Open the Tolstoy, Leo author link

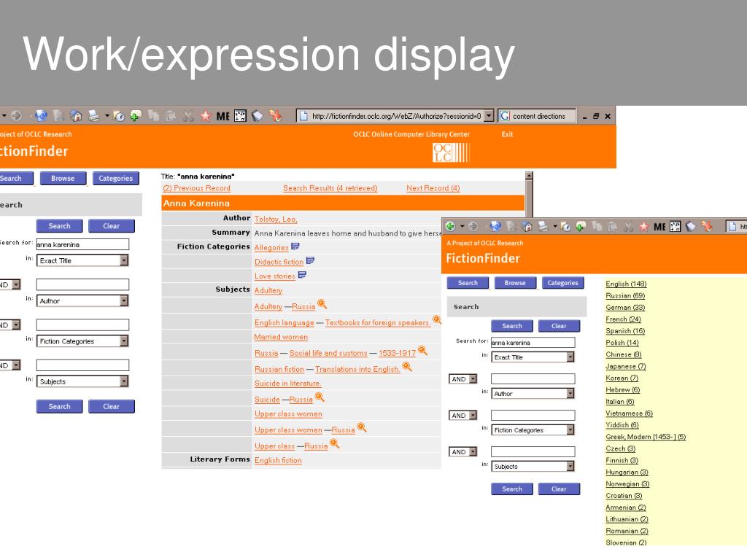275,219
